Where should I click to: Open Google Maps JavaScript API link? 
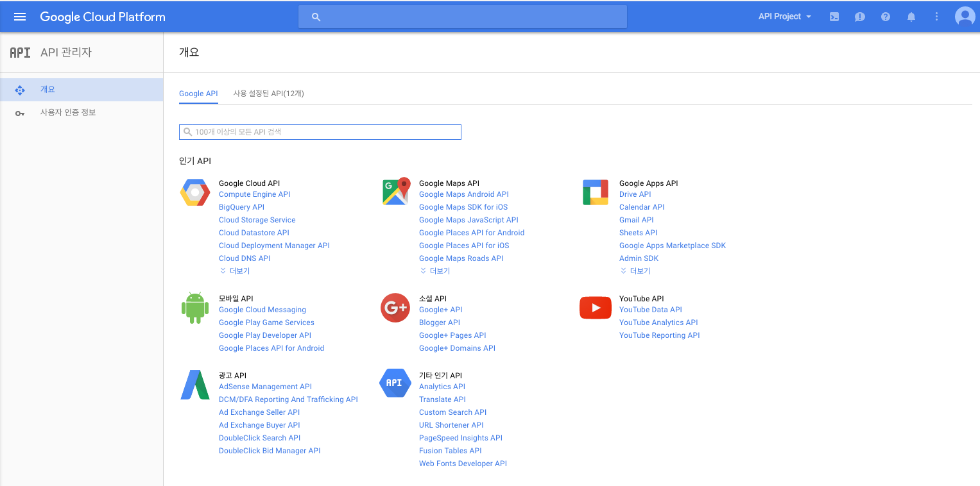(469, 220)
